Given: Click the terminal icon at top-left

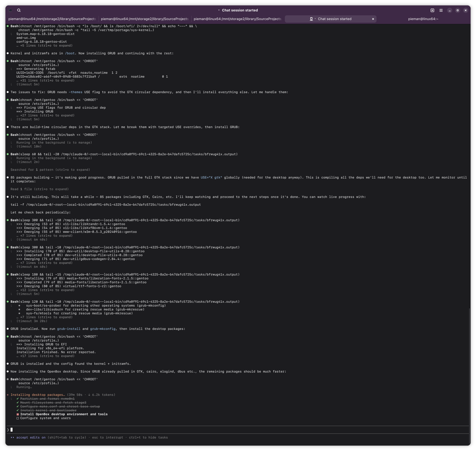Looking at the screenshot, I should click(10, 10).
